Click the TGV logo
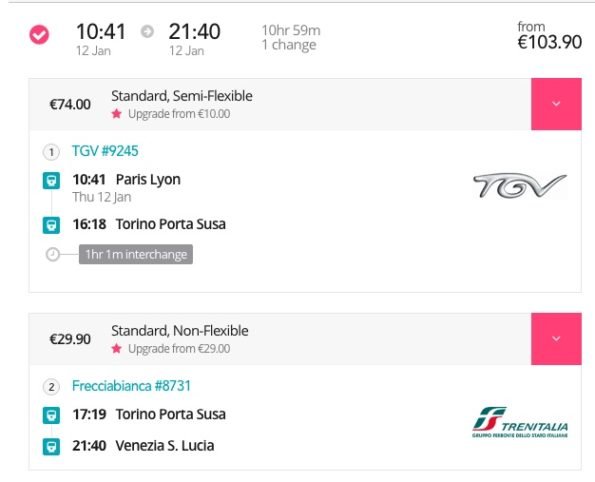 (x=520, y=185)
